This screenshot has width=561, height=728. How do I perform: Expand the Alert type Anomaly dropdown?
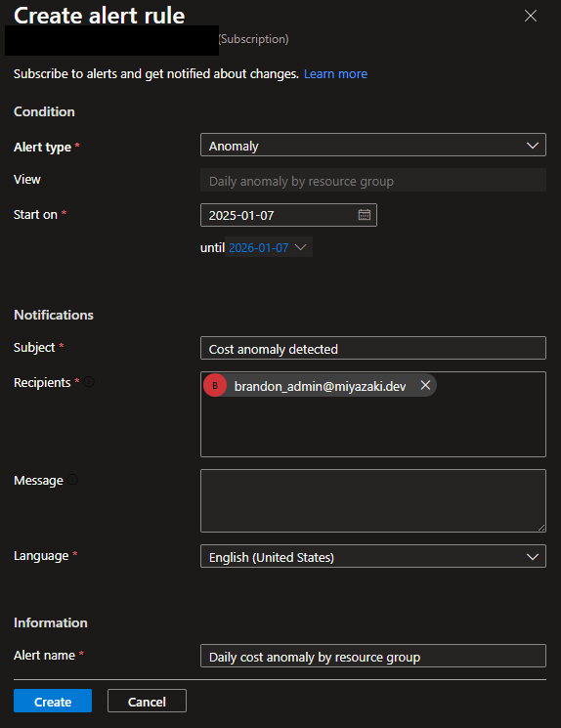[x=373, y=146]
